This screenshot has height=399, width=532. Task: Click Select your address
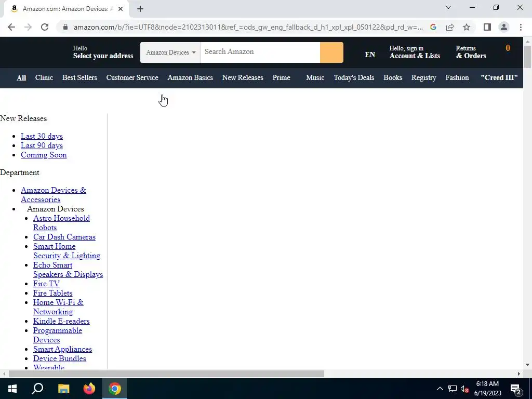pos(103,56)
